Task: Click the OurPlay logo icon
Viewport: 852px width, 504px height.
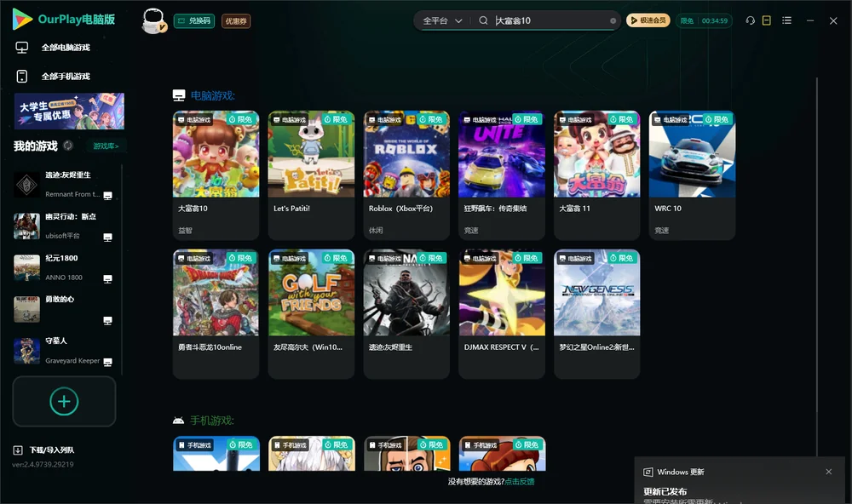Action: [x=22, y=19]
